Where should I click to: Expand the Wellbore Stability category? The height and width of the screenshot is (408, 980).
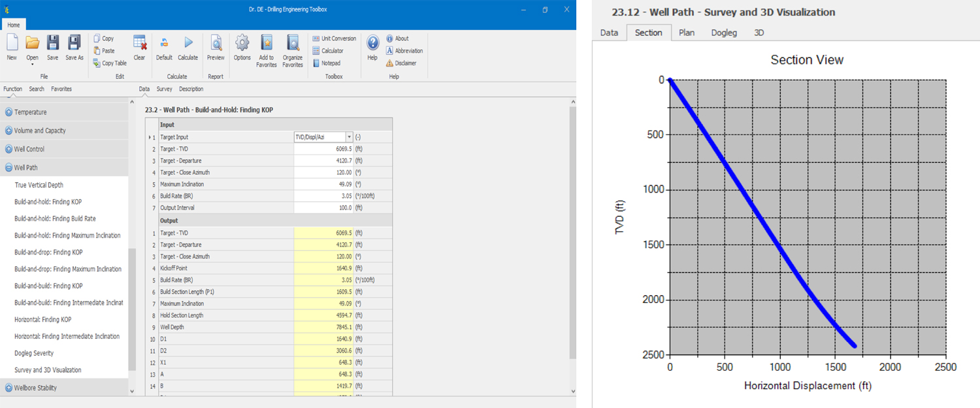[9, 388]
